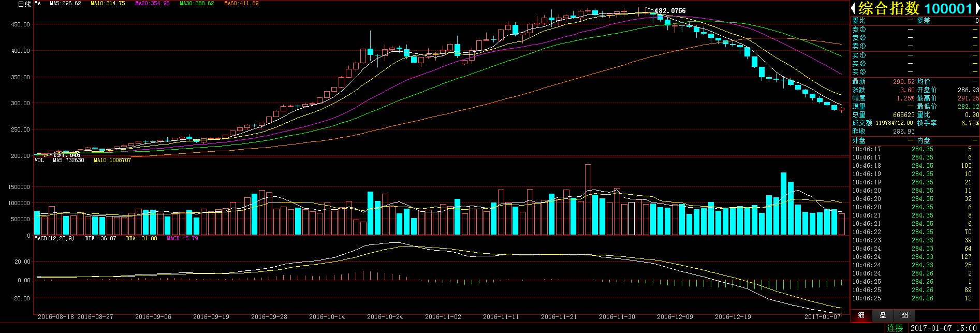Click the 买① buy level row

point(915,55)
